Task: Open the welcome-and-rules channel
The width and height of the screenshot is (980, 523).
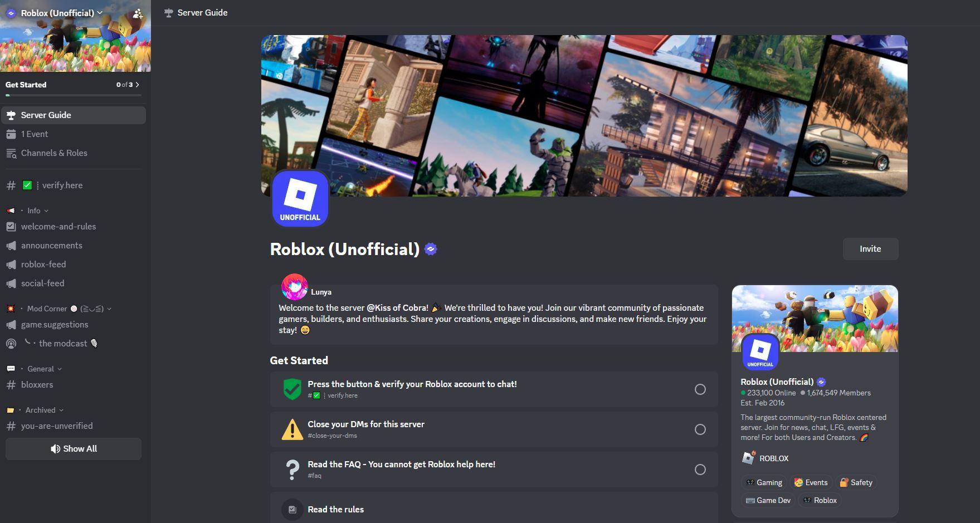Action: tap(74, 227)
